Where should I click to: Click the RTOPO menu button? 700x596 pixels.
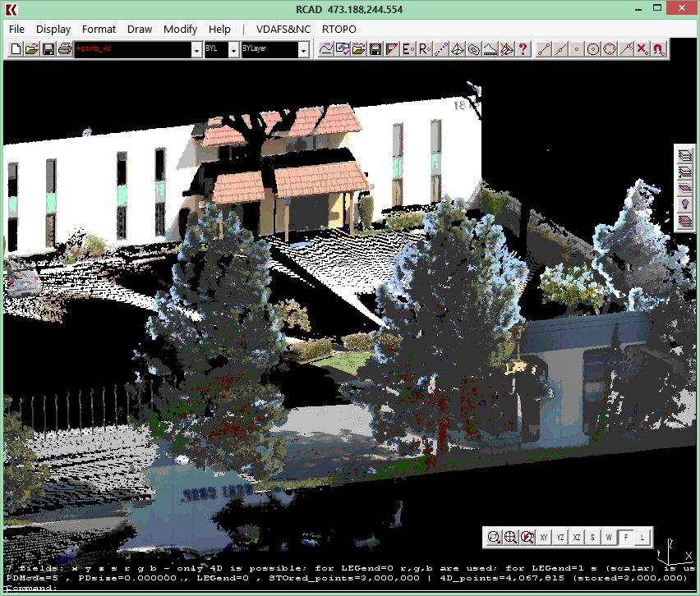[x=339, y=29]
